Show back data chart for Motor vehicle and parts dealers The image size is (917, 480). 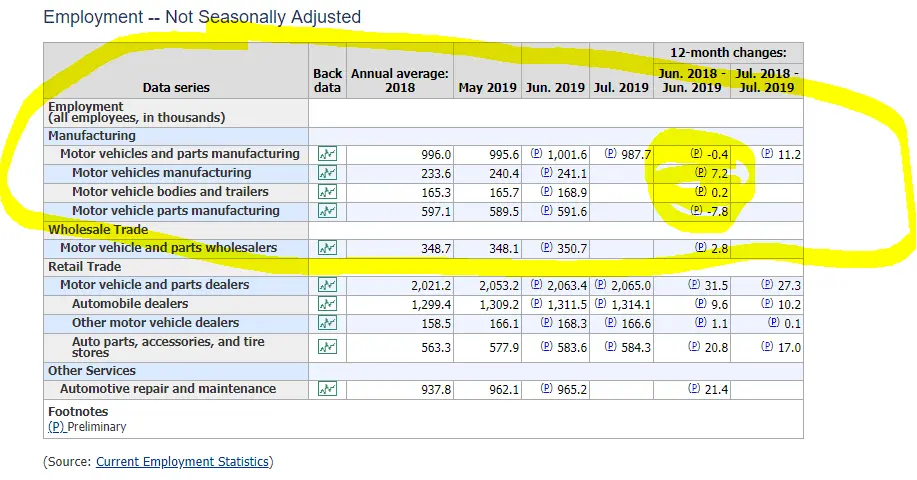[x=327, y=285]
